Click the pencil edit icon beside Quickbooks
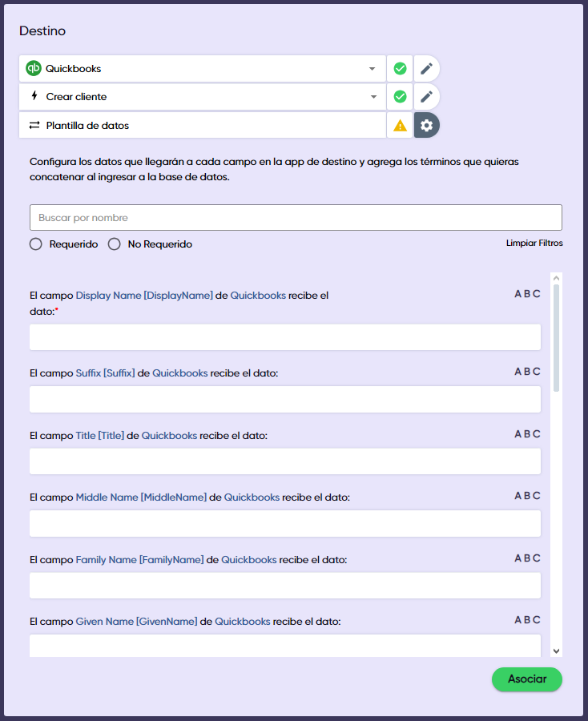This screenshot has width=588, height=721. pos(427,69)
